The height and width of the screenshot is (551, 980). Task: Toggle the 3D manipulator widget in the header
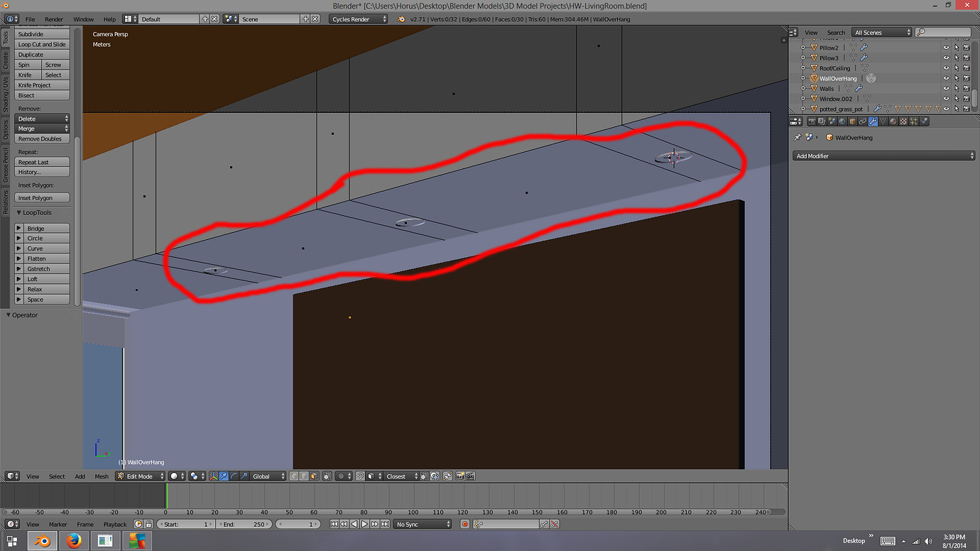pos(214,476)
